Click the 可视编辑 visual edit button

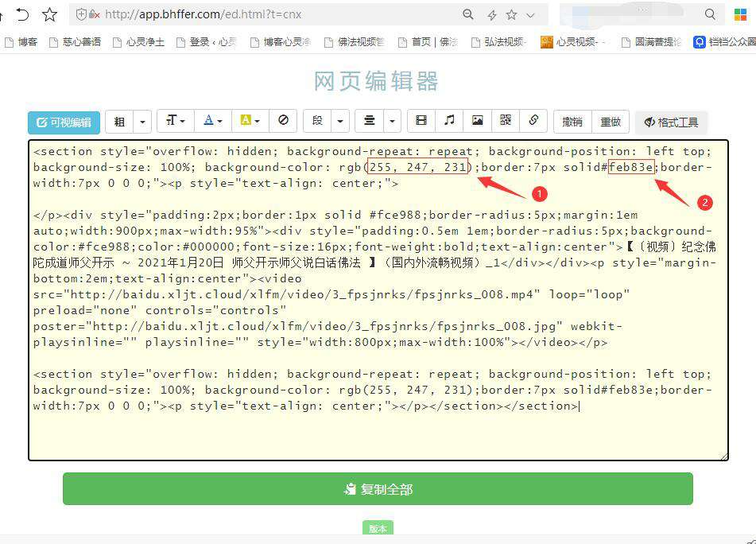click(x=64, y=122)
